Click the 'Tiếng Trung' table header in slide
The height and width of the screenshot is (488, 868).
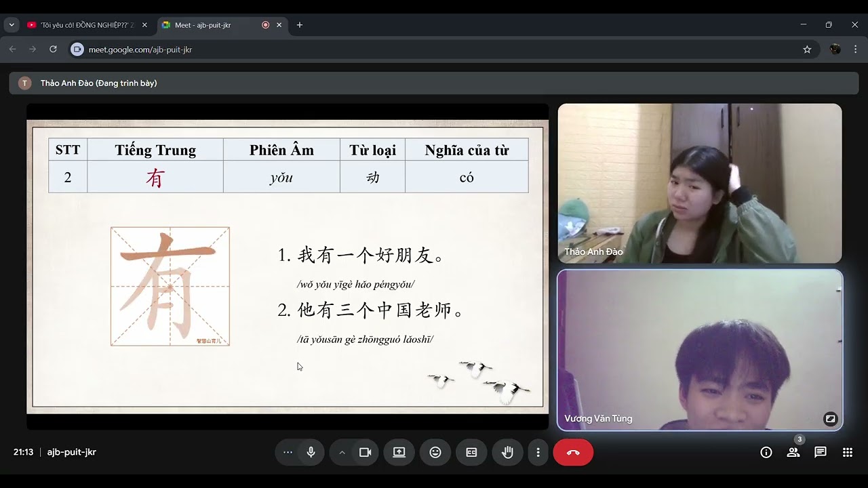point(155,150)
